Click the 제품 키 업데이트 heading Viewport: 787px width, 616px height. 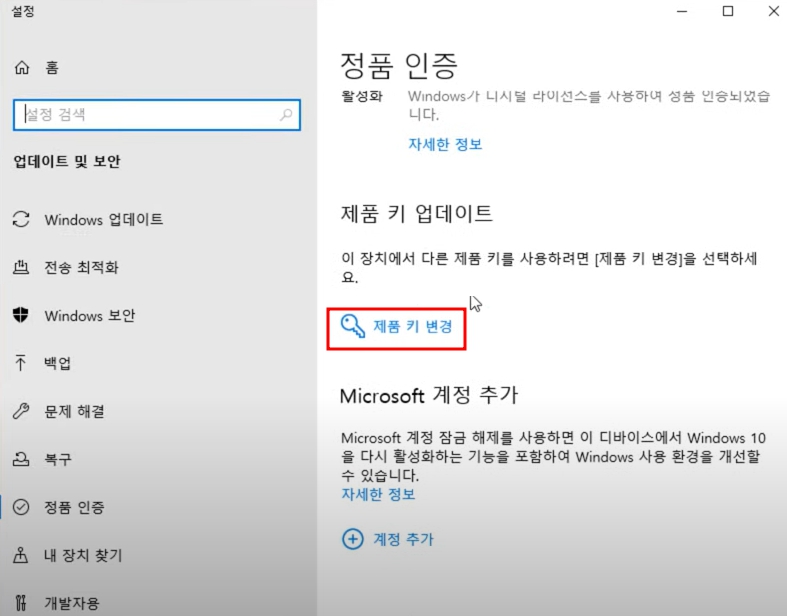pyautogui.click(x=416, y=214)
